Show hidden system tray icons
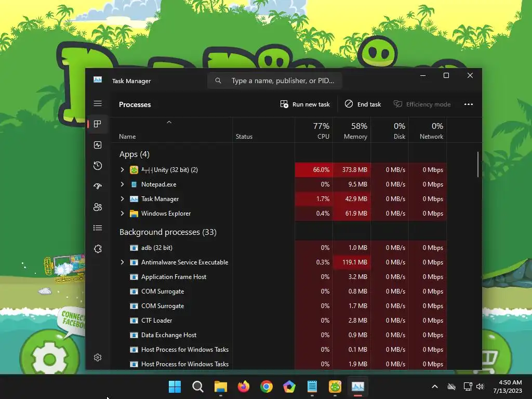Viewport: 532px width, 399px height. [435, 387]
